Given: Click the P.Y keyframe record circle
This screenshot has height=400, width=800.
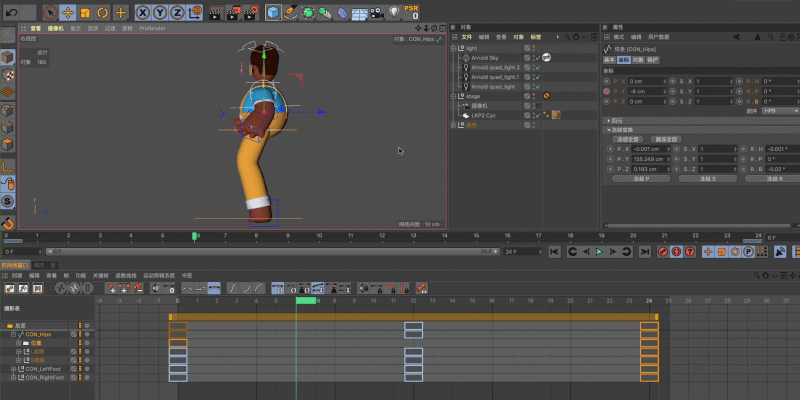Looking at the screenshot, I should [x=607, y=91].
